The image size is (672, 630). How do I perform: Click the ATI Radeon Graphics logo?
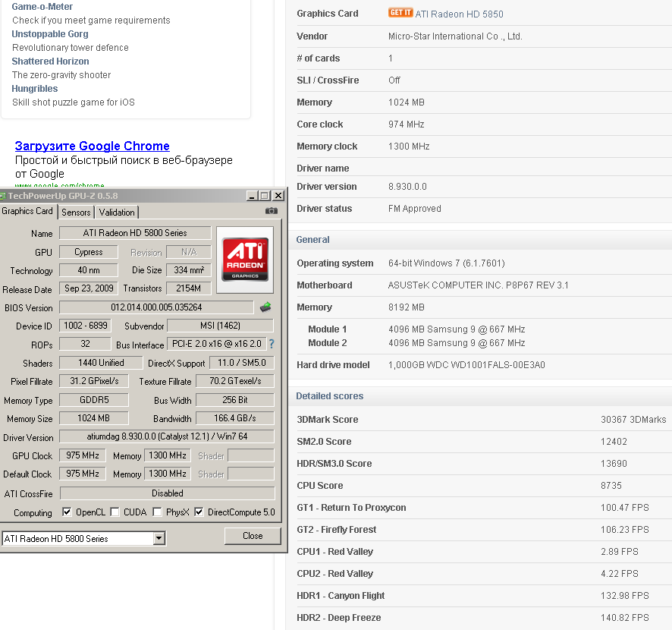(245, 260)
